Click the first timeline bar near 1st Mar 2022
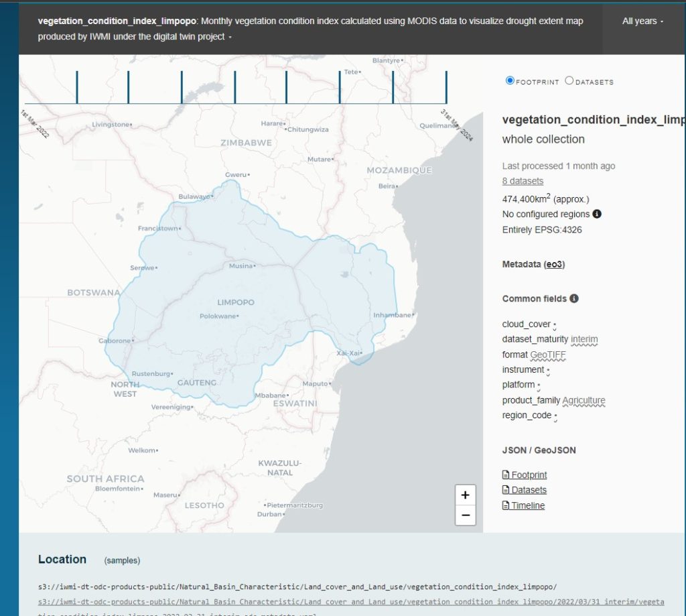 (77, 87)
